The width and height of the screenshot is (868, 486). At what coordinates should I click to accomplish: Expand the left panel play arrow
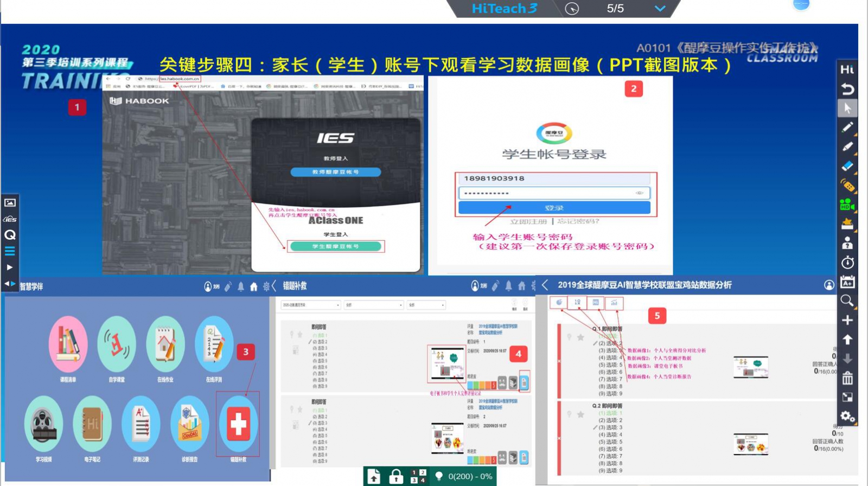click(10, 267)
